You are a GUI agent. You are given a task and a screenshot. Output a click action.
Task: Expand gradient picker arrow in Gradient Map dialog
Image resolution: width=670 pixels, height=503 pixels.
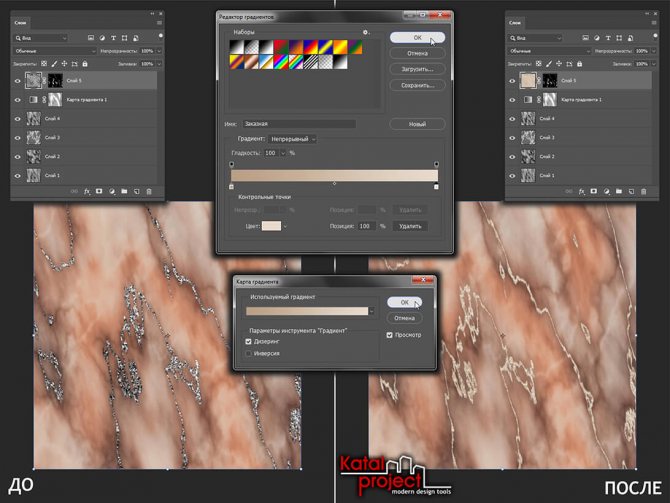[x=372, y=311]
